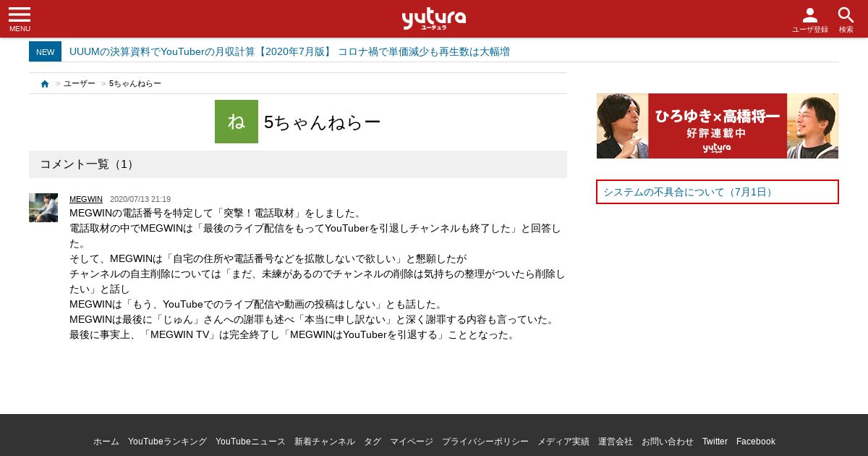Screen dimensions: 868x456
Task: Open the UUUM earnings news headline
Action: [289, 51]
